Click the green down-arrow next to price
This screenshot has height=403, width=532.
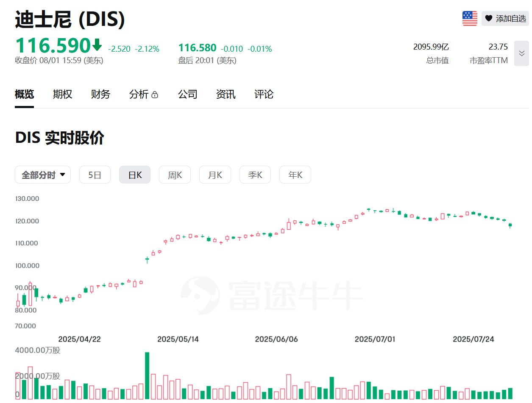[97, 44]
